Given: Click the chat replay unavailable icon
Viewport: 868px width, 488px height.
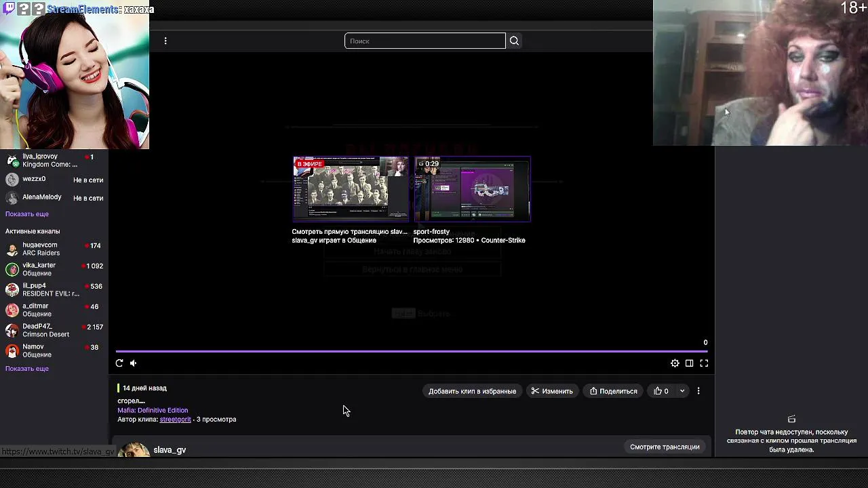Looking at the screenshot, I should click(791, 420).
